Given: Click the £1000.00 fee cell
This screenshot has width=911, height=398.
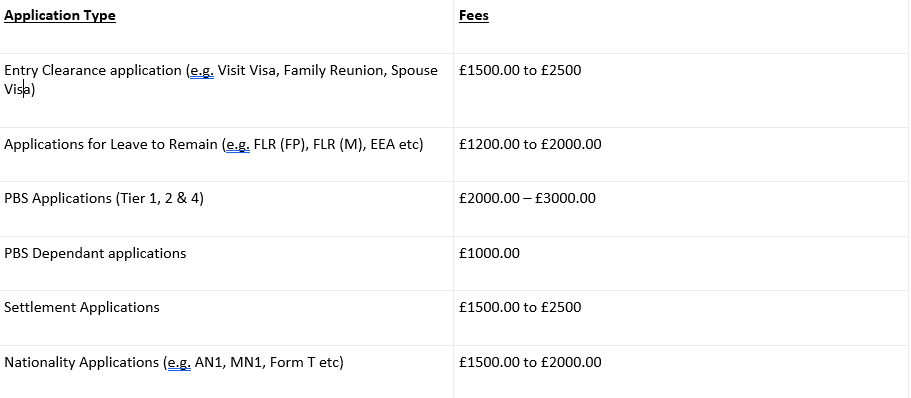Looking at the screenshot, I should [x=489, y=253].
